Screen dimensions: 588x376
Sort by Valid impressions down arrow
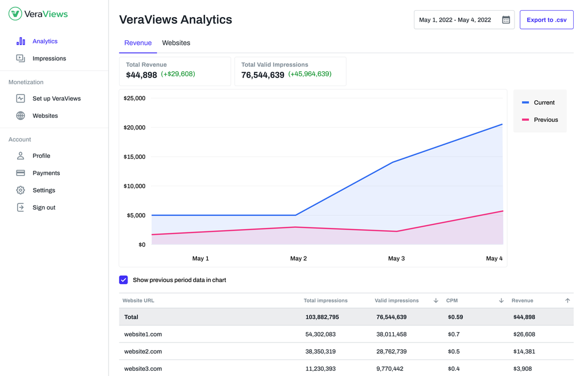pyautogui.click(x=436, y=301)
